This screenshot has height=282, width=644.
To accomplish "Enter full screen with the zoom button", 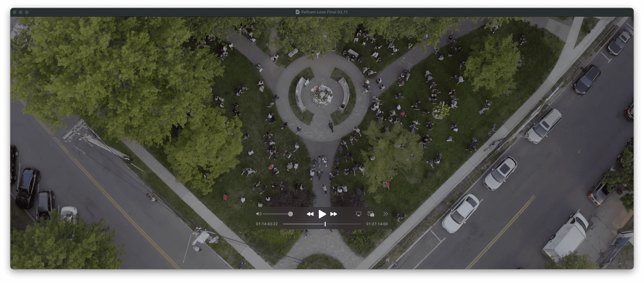I will click(x=27, y=12).
